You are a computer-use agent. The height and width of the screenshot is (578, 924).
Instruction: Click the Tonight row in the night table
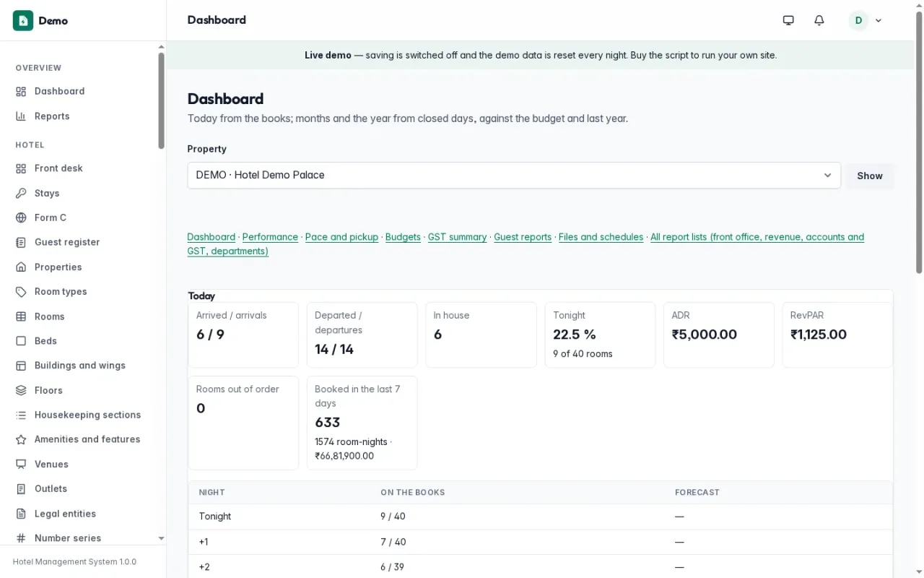540,517
